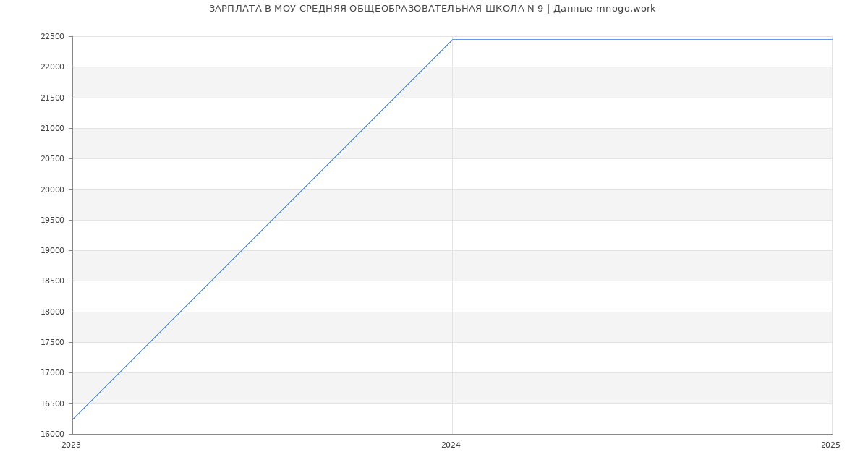Click the 16500 y-axis label
The image size is (868, 470).
[x=53, y=404]
